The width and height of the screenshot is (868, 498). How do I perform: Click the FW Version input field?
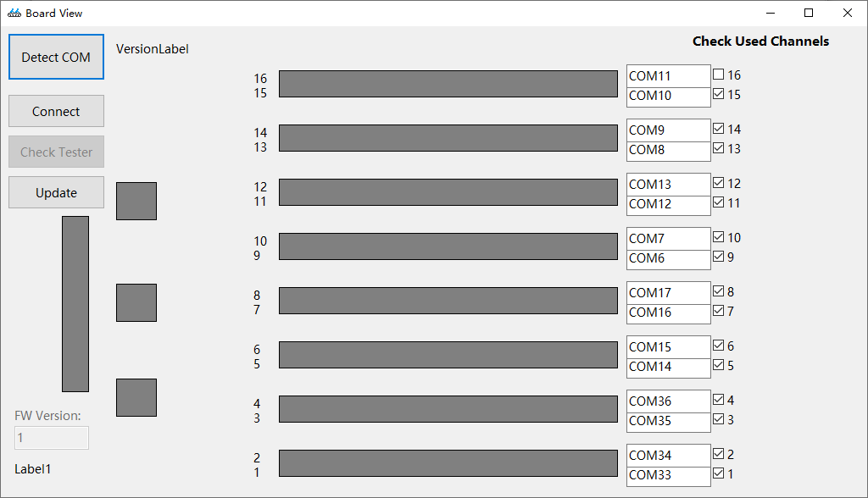(52, 438)
